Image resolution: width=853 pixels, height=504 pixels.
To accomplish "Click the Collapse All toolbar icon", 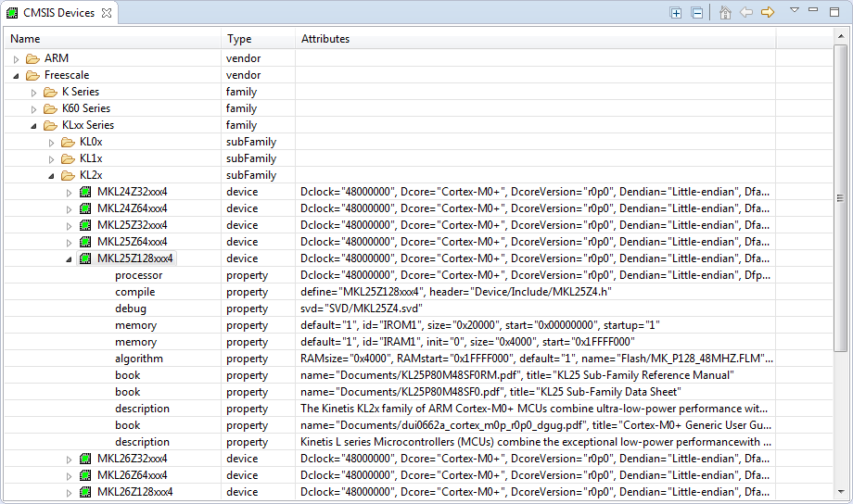I will click(697, 13).
